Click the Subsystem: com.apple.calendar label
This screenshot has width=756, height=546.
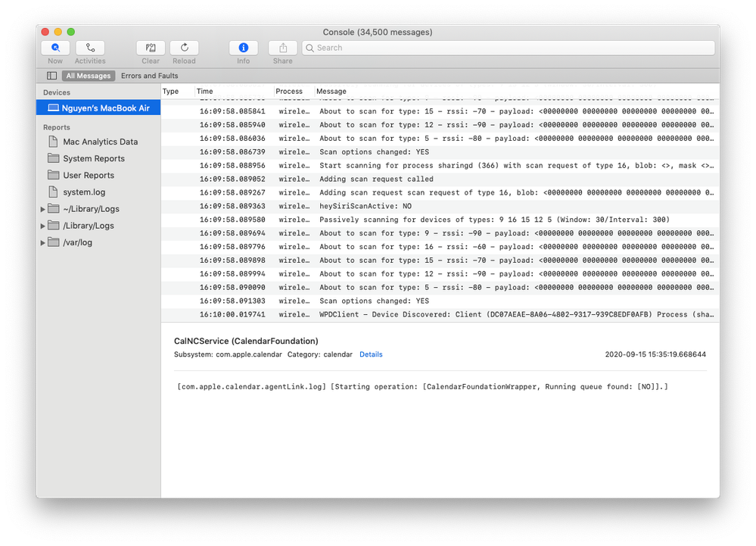pyautogui.click(x=228, y=354)
